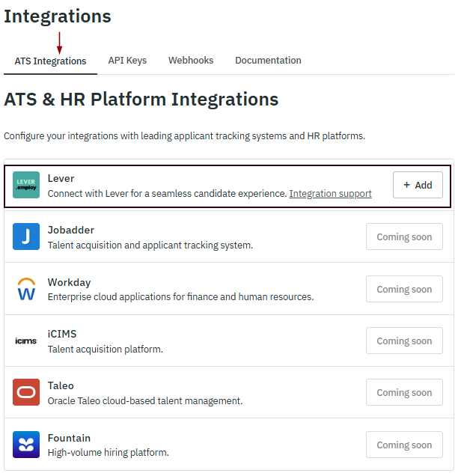Click Coming soon next to Taleo
Image resolution: width=461 pixels, height=476 pixels.
click(404, 392)
